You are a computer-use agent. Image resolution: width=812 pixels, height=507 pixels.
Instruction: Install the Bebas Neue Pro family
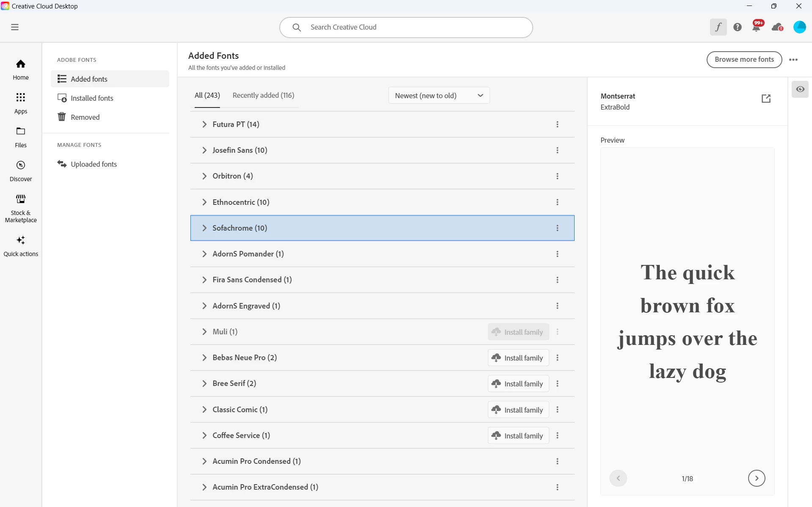tap(518, 358)
